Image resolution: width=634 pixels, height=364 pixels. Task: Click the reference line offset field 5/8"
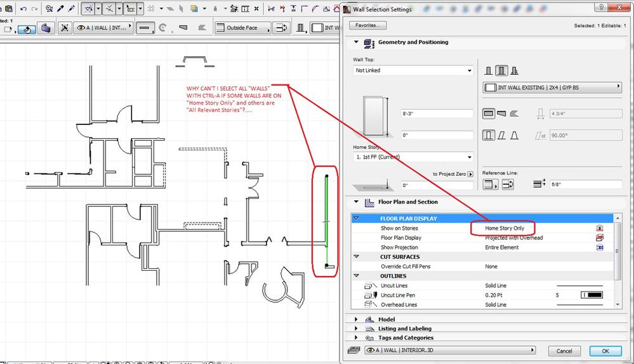tap(586, 185)
